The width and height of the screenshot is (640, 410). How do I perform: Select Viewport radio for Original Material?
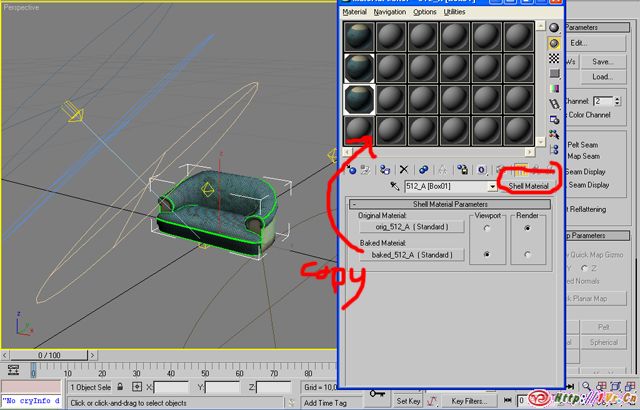coord(486,227)
